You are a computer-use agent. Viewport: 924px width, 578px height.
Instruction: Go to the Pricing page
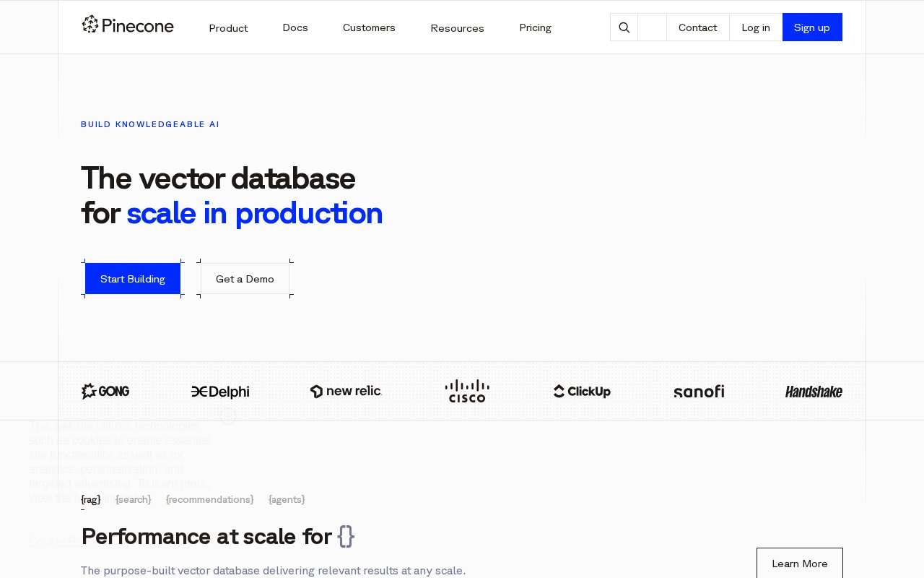(x=535, y=27)
